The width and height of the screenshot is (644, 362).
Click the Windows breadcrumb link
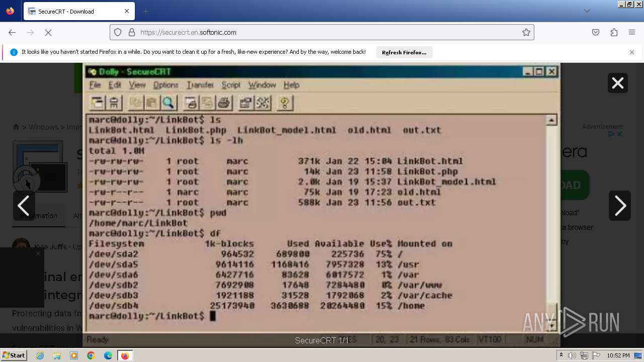pyautogui.click(x=43, y=127)
